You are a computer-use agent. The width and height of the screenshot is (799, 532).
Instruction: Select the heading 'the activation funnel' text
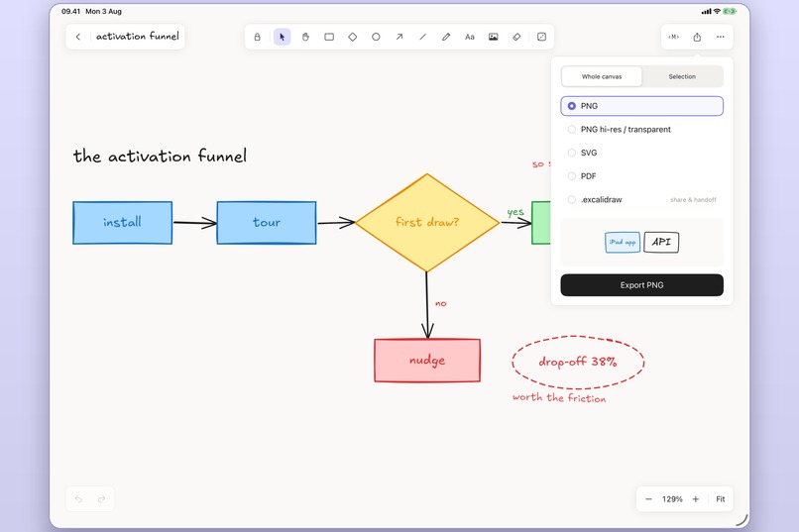coord(160,156)
